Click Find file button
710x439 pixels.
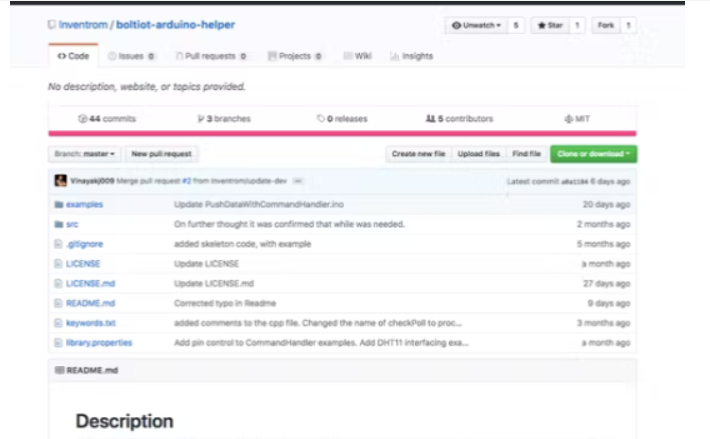527,154
